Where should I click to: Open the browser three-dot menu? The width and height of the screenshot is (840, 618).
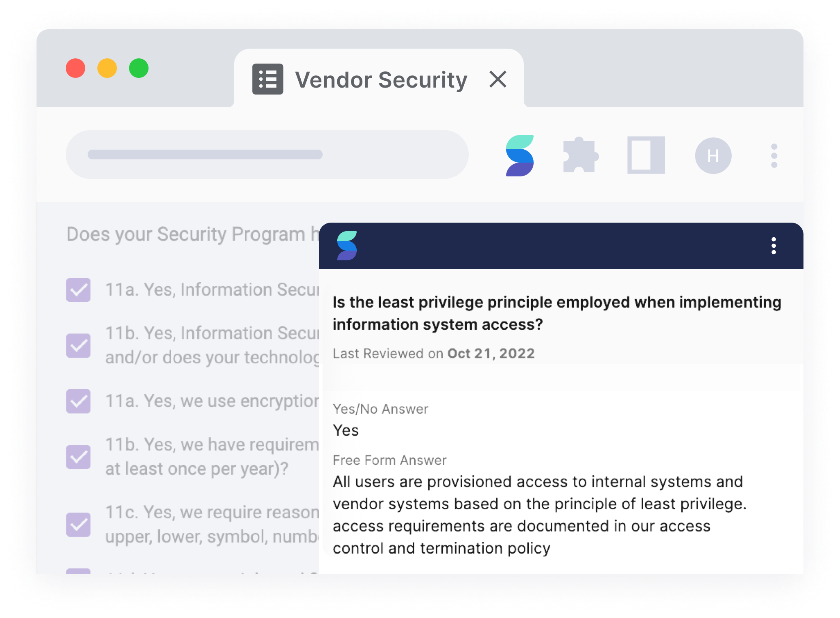pos(774,156)
